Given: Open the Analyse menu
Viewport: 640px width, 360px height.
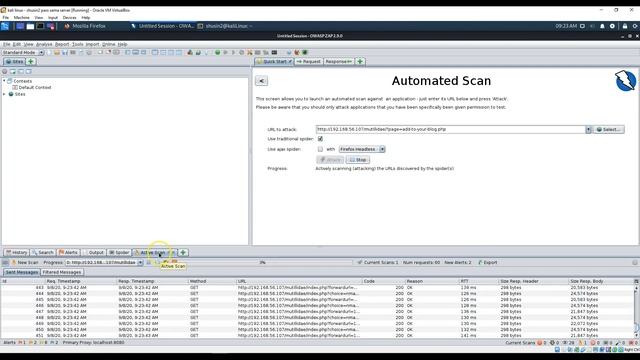Looking at the screenshot, I should (x=44, y=44).
